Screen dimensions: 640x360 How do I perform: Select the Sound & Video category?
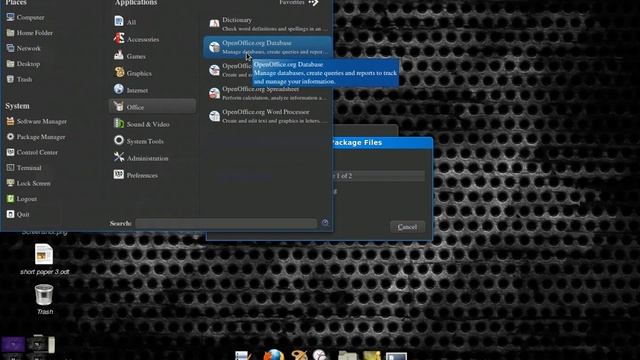tap(153, 124)
